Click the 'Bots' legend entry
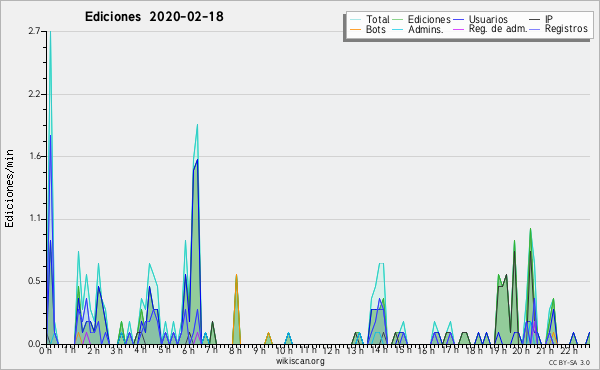The image size is (600, 370). (x=368, y=29)
